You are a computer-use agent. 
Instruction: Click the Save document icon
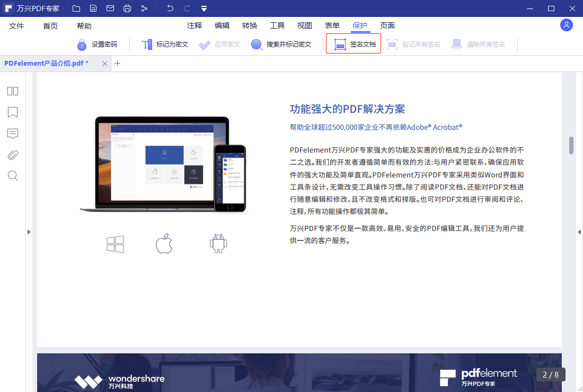point(93,8)
